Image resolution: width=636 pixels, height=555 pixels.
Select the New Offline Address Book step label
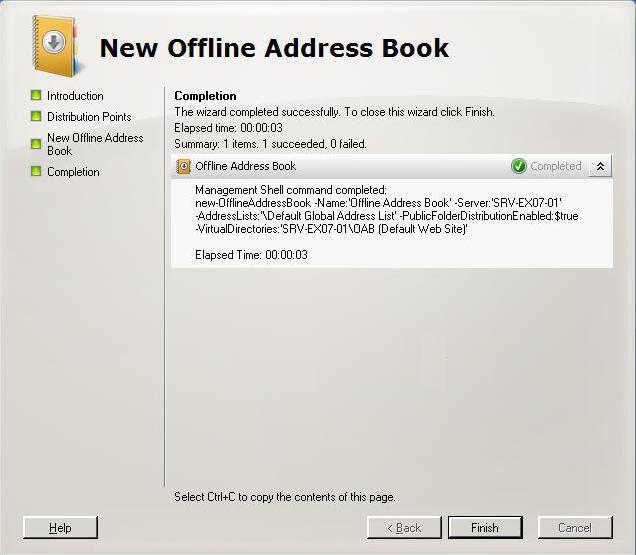click(95, 144)
